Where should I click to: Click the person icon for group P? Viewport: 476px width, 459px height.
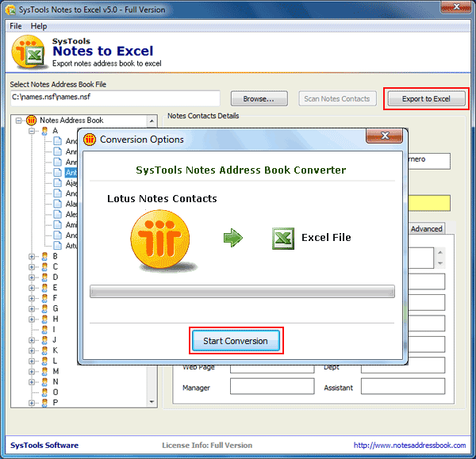[44, 403]
